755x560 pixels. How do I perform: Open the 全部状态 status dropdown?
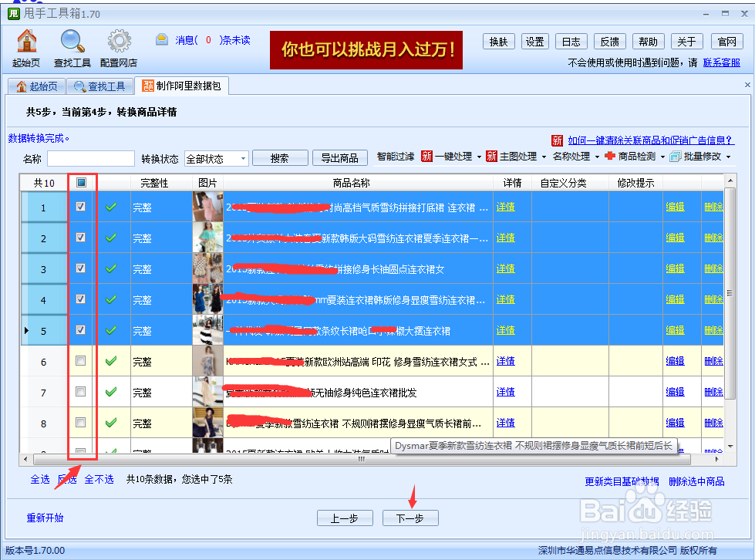click(216, 157)
